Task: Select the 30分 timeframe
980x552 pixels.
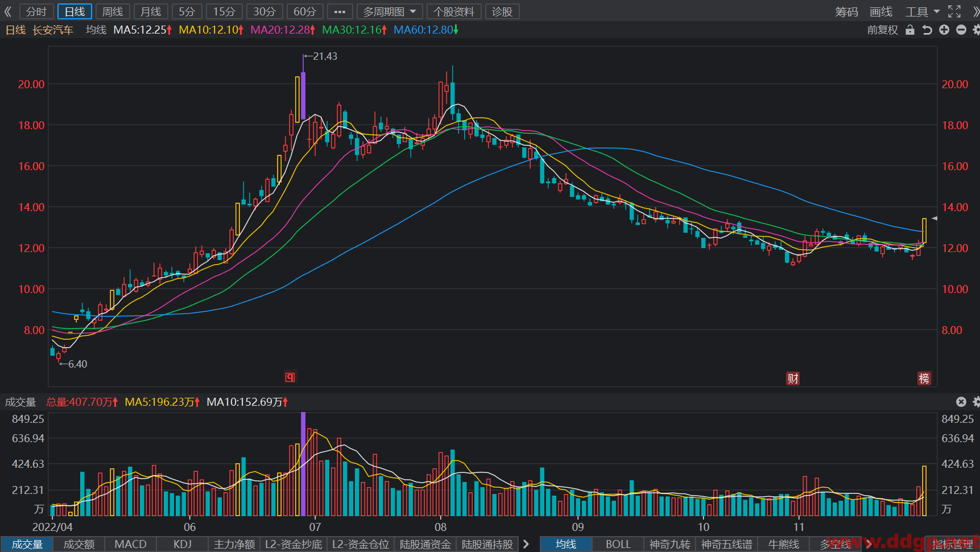Action: point(264,11)
